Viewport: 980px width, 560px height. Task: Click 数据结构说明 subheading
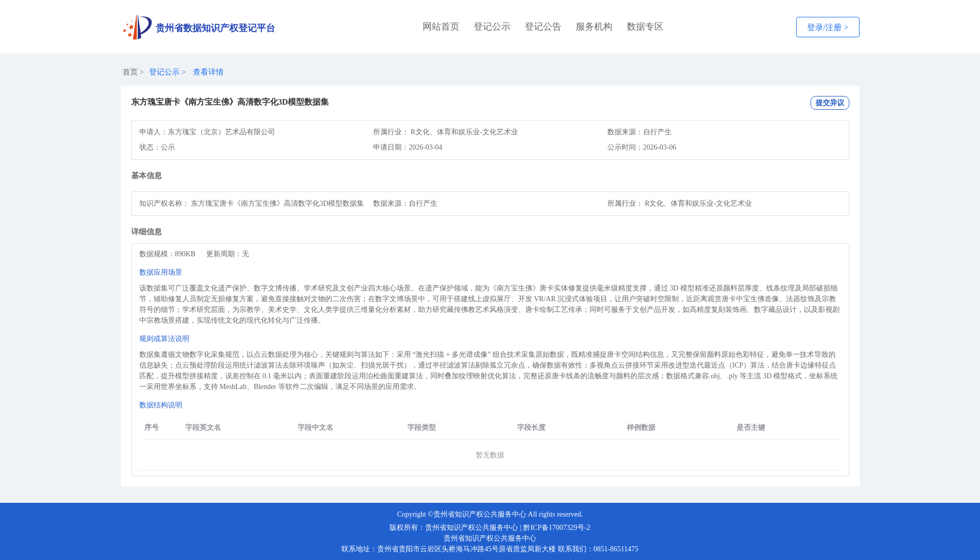tap(161, 405)
